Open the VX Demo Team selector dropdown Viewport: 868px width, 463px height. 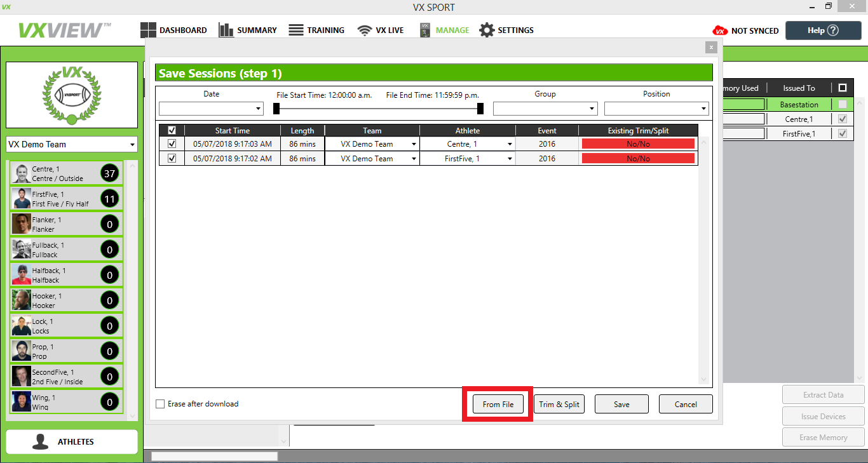[x=72, y=144]
